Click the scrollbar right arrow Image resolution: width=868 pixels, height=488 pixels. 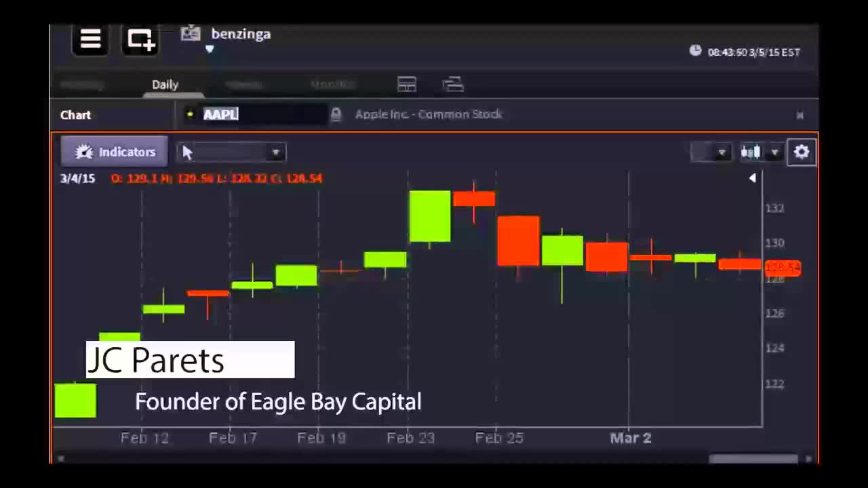point(808,459)
